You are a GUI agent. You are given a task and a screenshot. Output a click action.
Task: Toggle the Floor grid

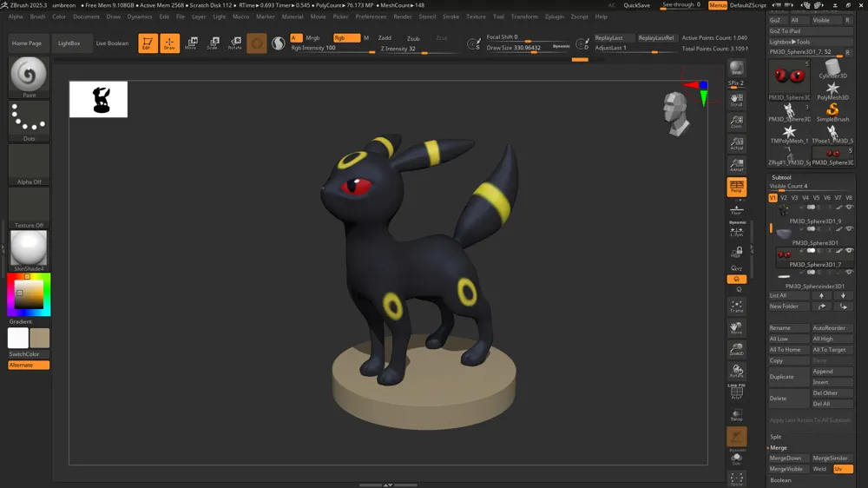(736, 209)
